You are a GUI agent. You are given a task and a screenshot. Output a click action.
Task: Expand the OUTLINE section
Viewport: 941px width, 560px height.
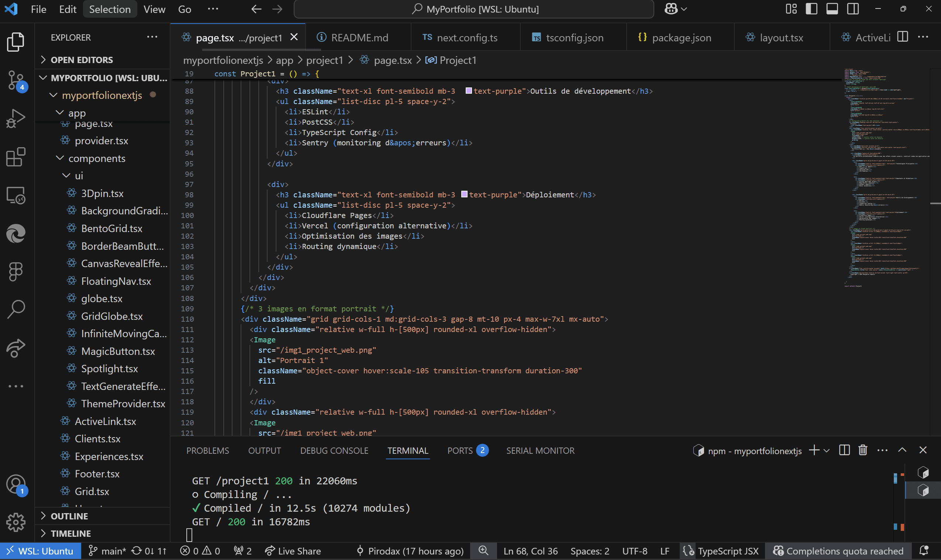69,516
